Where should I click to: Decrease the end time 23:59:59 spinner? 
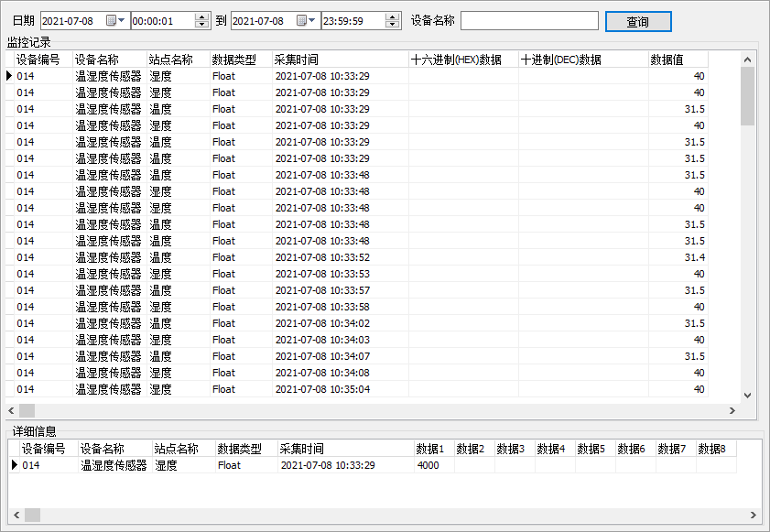[x=392, y=24]
